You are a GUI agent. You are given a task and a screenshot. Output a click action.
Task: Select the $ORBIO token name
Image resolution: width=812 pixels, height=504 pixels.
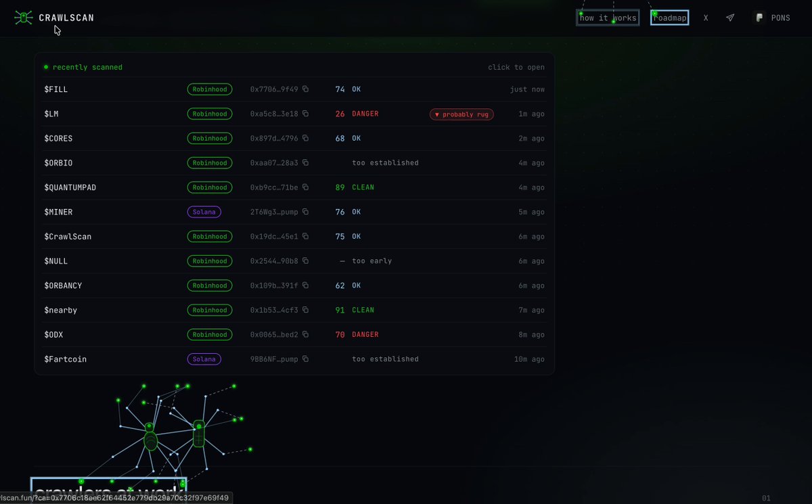(58, 163)
